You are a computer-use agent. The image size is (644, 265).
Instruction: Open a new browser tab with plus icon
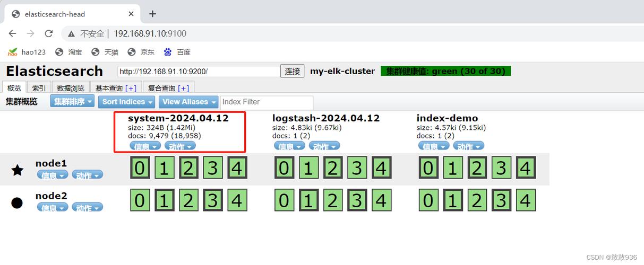[152, 14]
